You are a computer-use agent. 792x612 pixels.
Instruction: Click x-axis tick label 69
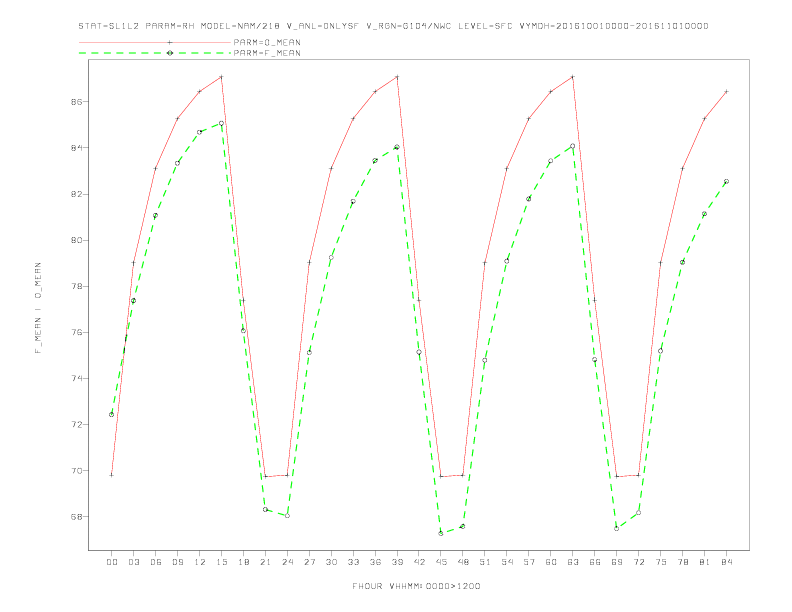(617, 562)
